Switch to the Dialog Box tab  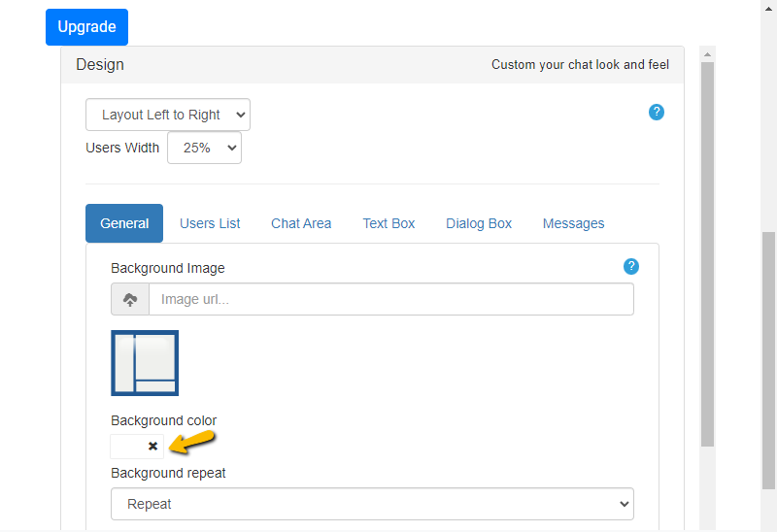coord(479,223)
